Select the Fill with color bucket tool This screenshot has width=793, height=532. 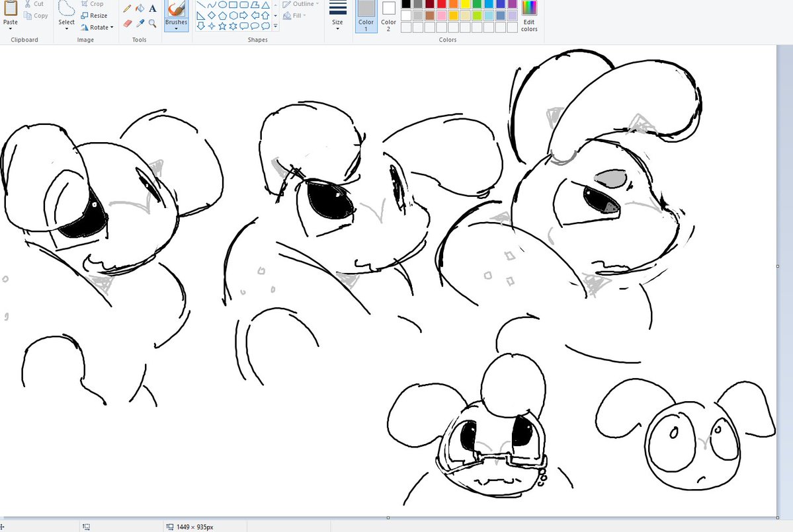coord(140,9)
